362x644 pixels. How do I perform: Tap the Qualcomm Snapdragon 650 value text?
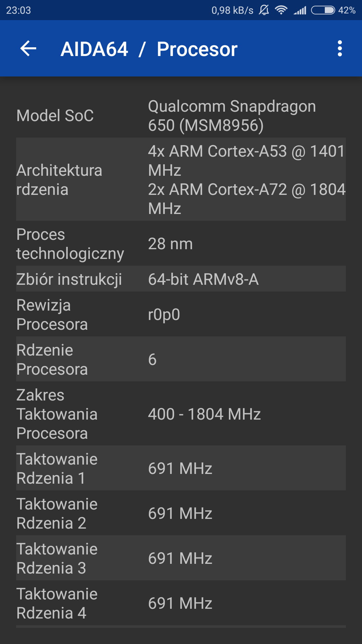(x=232, y=116)
